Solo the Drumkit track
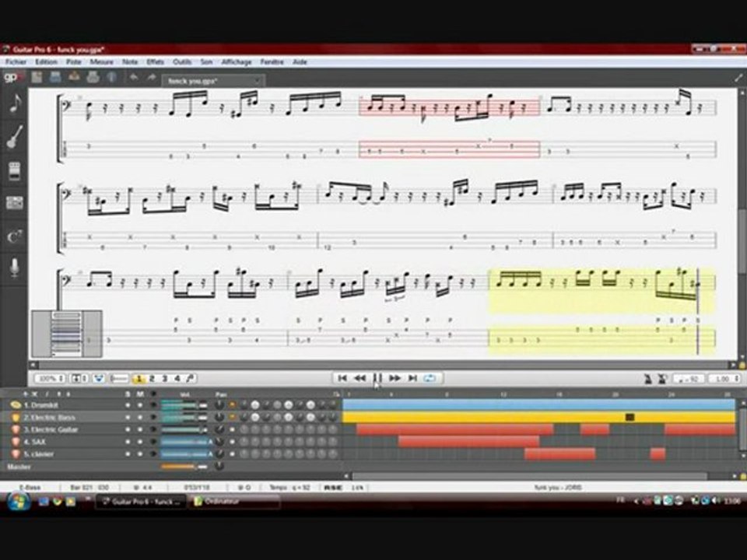 [x=128, y=405]
